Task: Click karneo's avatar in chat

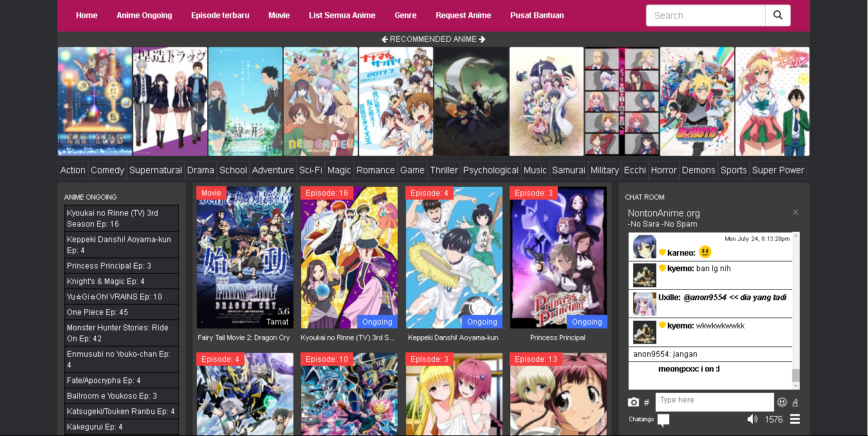Action: 645,247
